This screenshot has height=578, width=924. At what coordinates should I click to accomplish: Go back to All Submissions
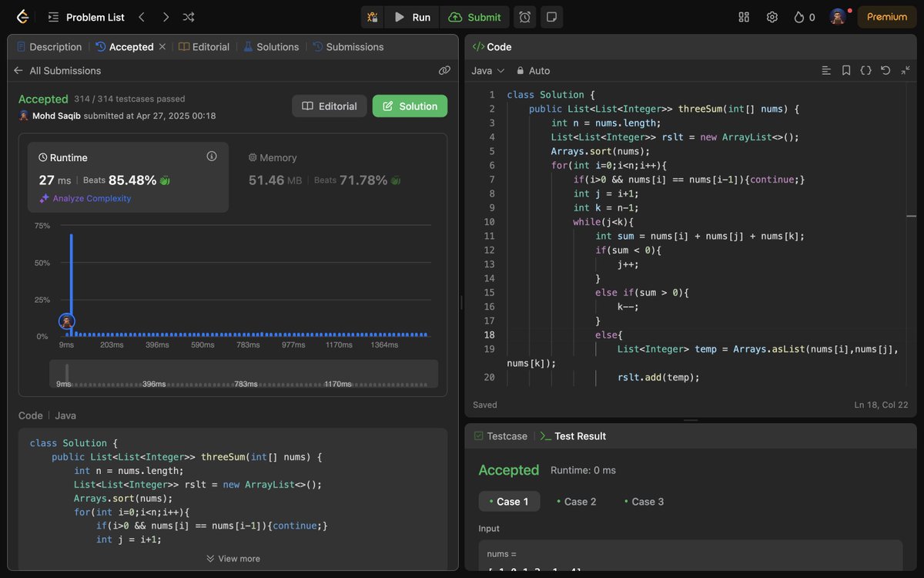[x=58, y=70]
